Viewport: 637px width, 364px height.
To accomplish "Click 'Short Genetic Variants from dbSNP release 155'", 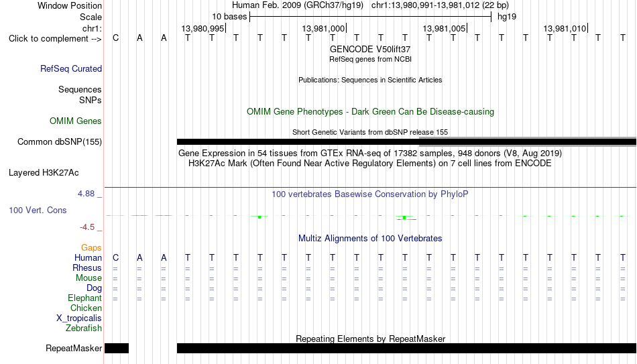I will pos(370,132).
